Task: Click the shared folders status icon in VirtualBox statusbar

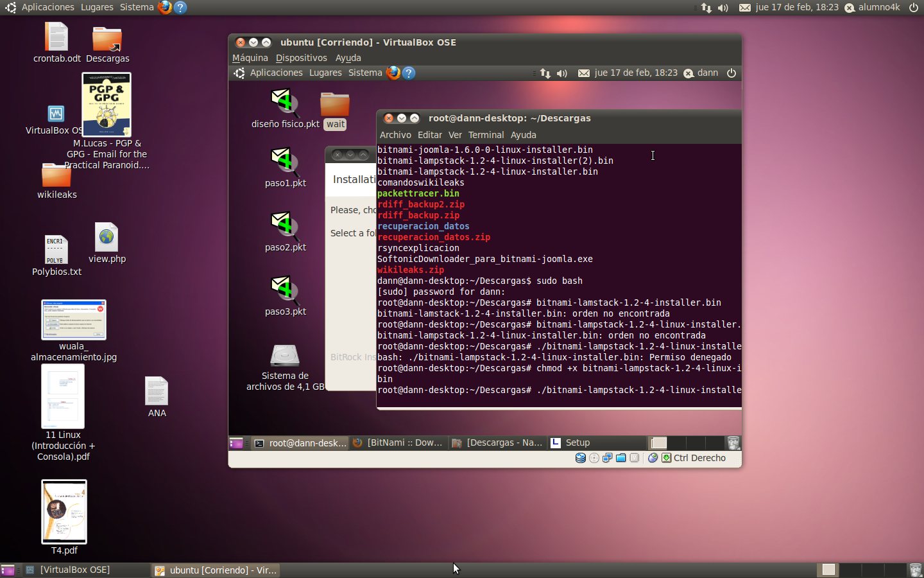Action: pyautogui.click(x=620, y=458)
